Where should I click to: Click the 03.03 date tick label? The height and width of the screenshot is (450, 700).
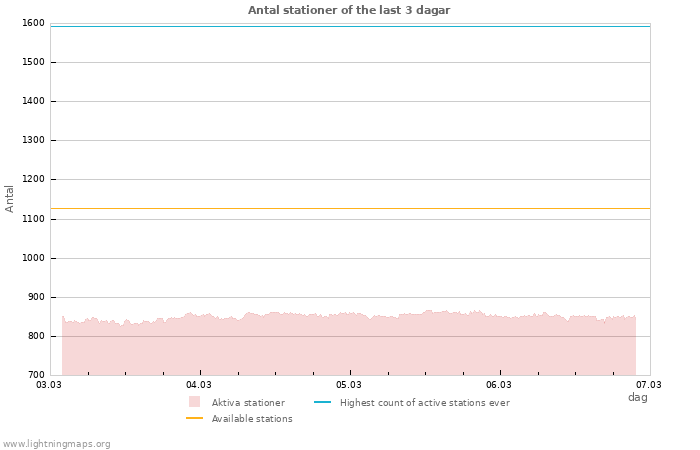pyautogui.click(x=49, y=384)
